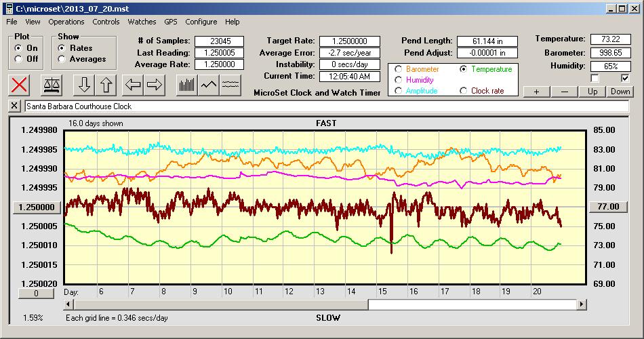Click the Barometer value field 998.65

pos(610,53)
